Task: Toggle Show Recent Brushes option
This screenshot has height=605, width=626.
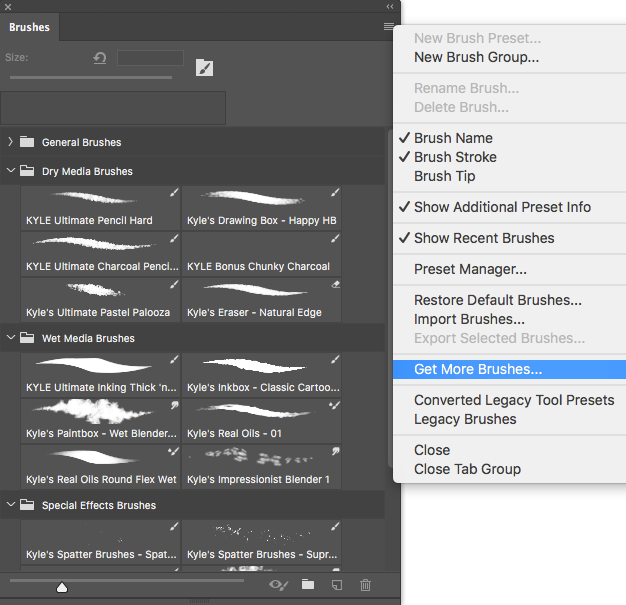Action: click(x=510, y=238)
